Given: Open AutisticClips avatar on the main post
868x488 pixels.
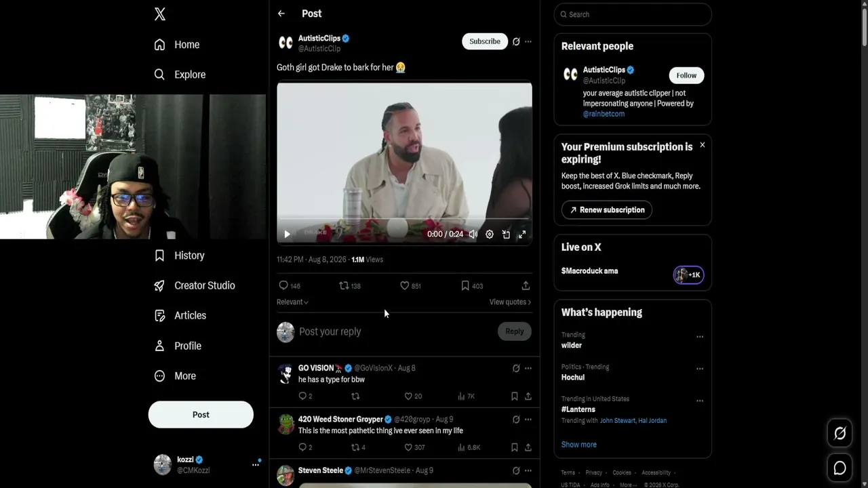Looking at the screenshot, I should point(285,43).
